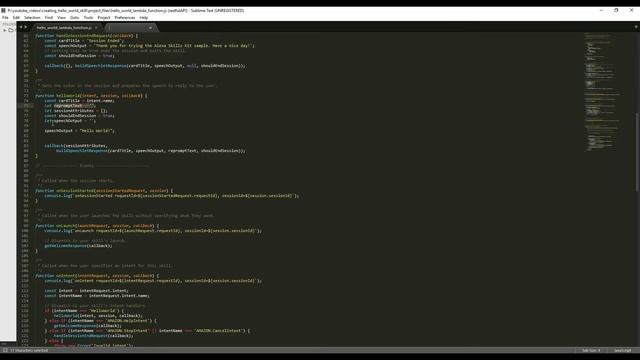Expand the folder in the sidebar
This screenshot has width=640, height=360.
tap(5, 30)
